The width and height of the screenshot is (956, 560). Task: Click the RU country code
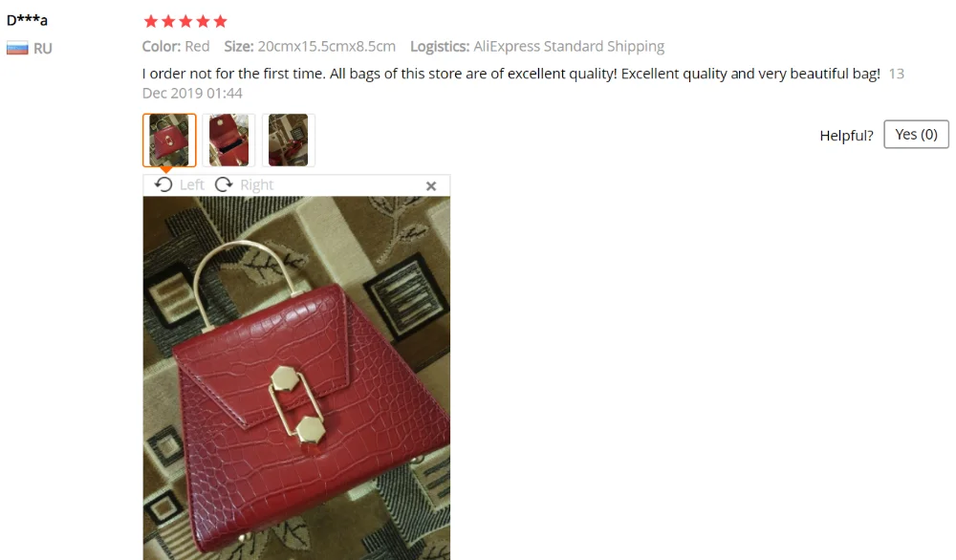pyautogui.click(x=43, y=49)
